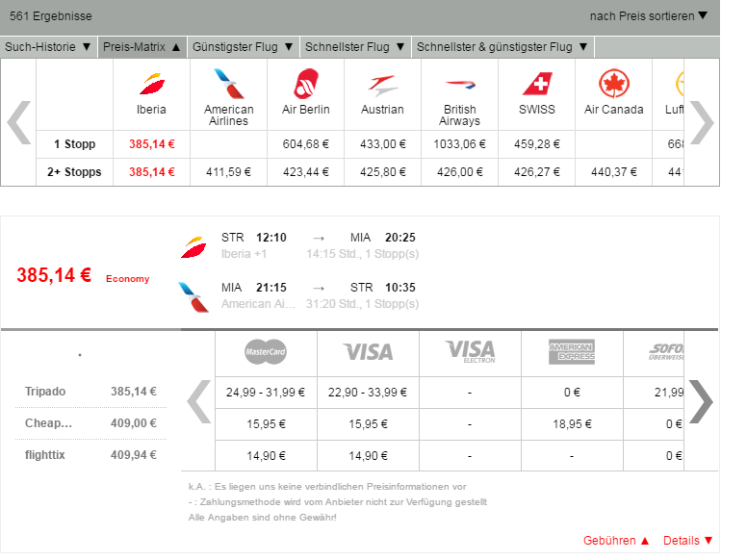Collapse the Gebühren fees section
The image size is (747, 560).
point(616,541)
